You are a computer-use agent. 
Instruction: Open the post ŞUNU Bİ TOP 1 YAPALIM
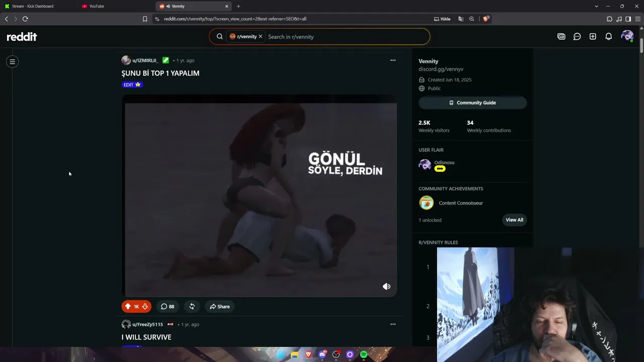tap(160, 73)
